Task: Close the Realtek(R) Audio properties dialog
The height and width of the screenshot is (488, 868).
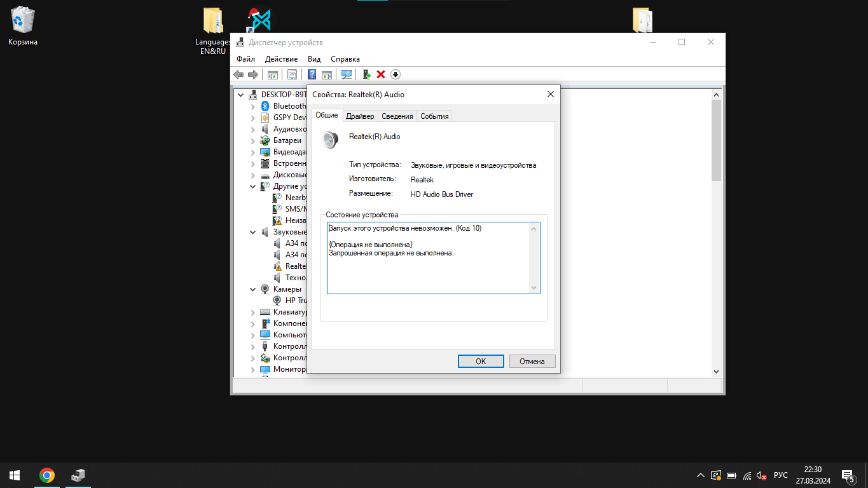Action: pyautogui.click(x=551, y=94)
